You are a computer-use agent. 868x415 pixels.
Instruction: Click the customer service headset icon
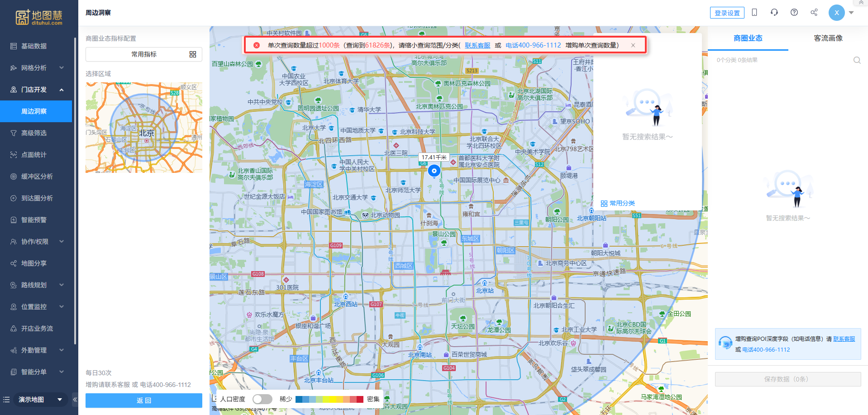[x=774, y=13]
